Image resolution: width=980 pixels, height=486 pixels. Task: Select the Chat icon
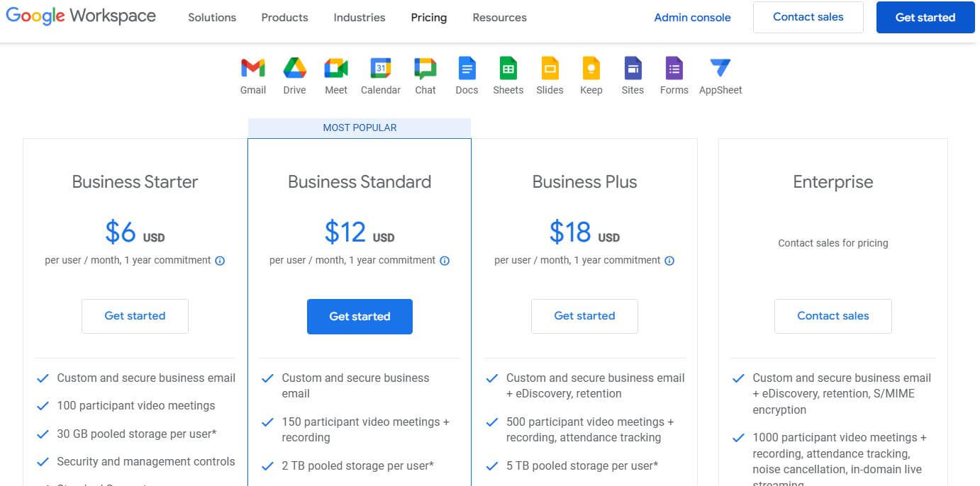click(425, 69)
